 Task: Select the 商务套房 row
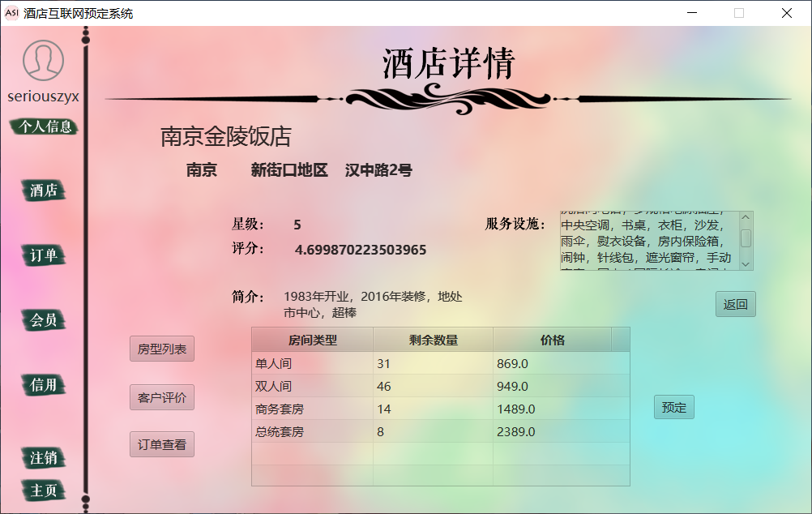click(440, 409)
